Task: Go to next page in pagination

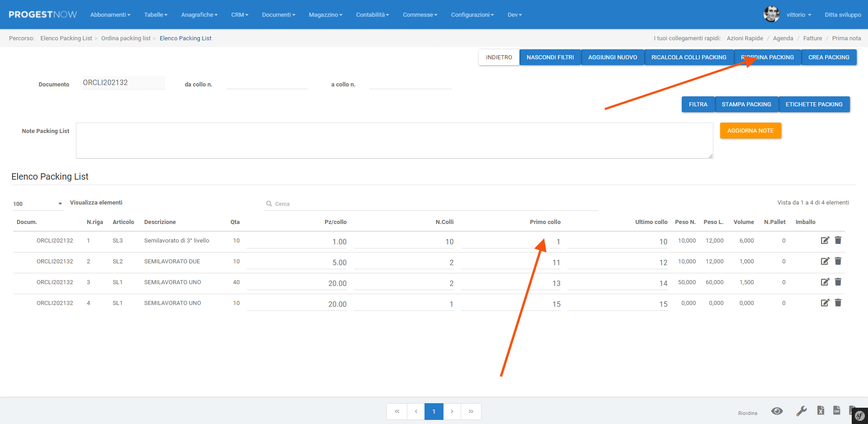Action: tap(452, 411)
